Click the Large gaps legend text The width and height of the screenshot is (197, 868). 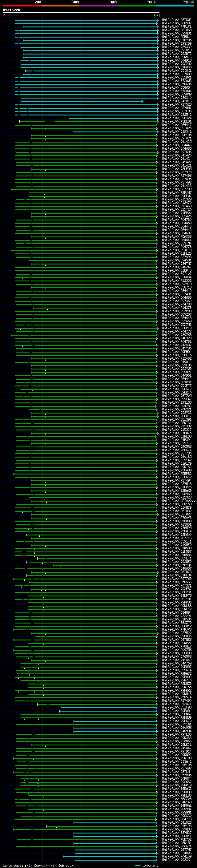click(38, 865)
